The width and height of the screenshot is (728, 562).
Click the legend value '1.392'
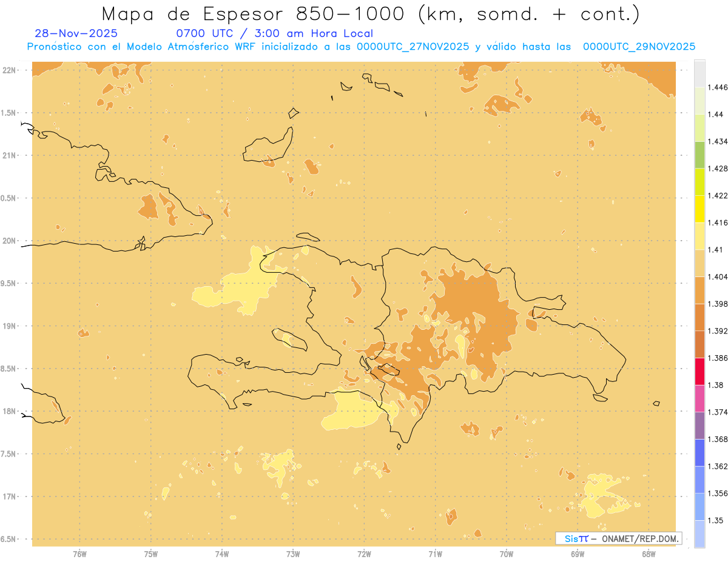[x=717, y=331]
